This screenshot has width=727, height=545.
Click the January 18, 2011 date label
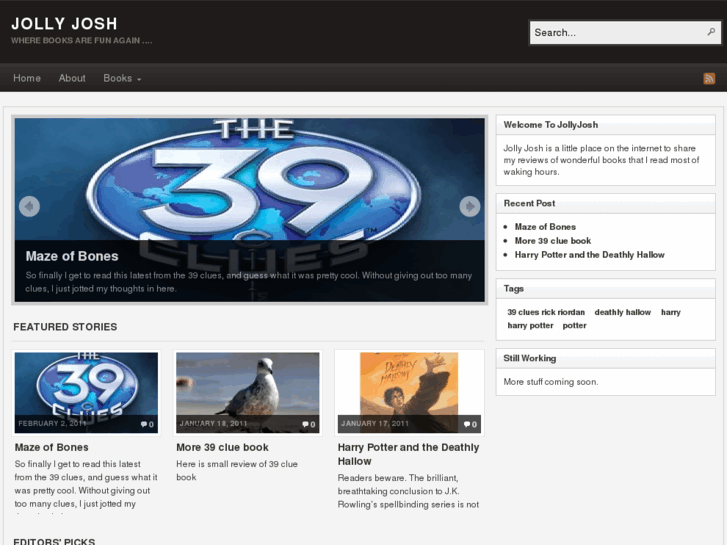point(213,423)
